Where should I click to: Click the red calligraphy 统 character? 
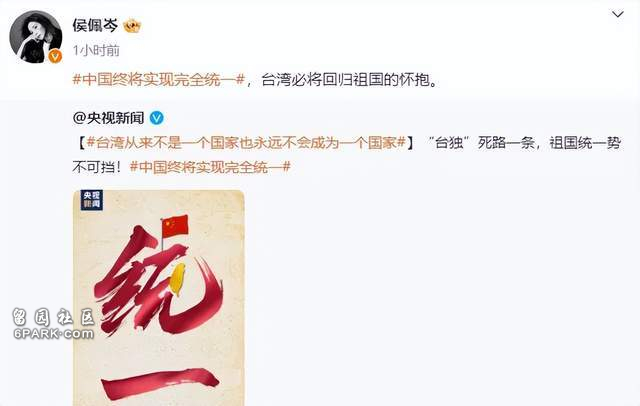pos(159,282)
